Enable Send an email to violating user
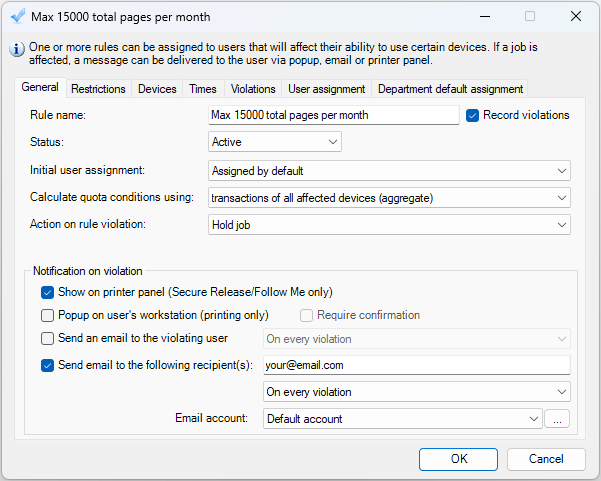 [48, 338]
